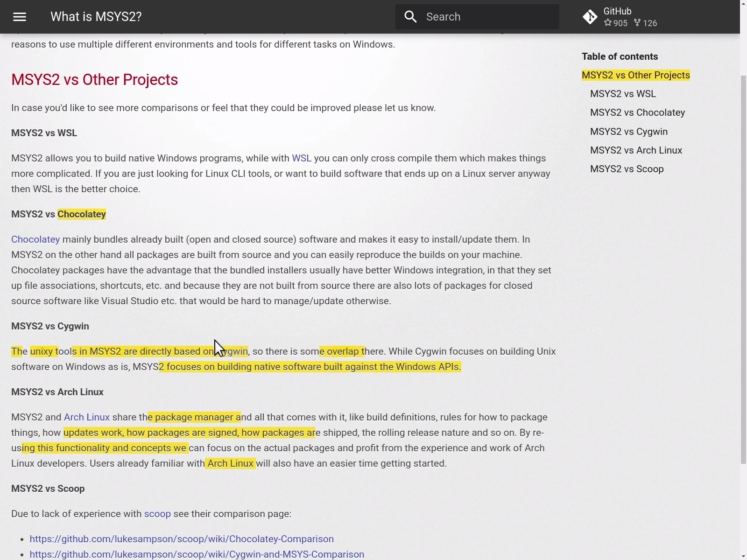This screenshot has width=747, height=560.
Task: Jump to MSYS2 vs Cygwin in table of contents
Action: click(628, 132)
